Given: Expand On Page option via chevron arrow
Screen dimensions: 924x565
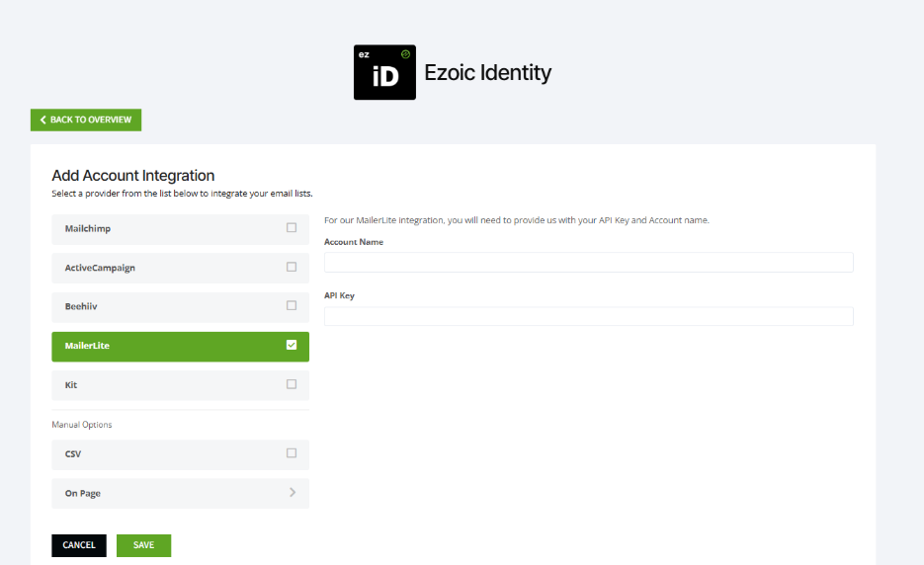Looking at the screenshot, I should click(293, 493).
